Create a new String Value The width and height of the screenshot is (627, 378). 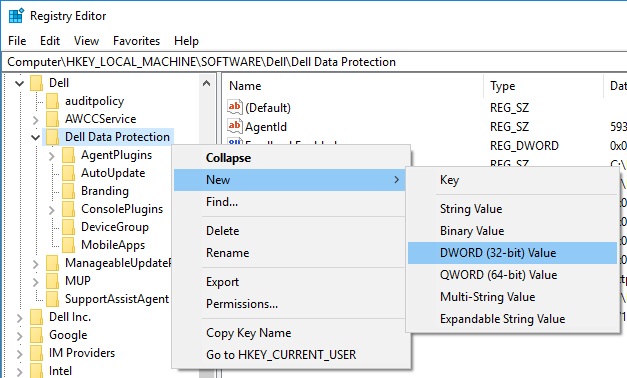(513, 209)
